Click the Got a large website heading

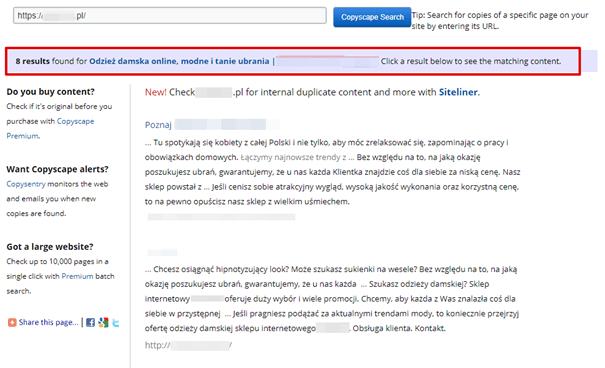point(50,247)
